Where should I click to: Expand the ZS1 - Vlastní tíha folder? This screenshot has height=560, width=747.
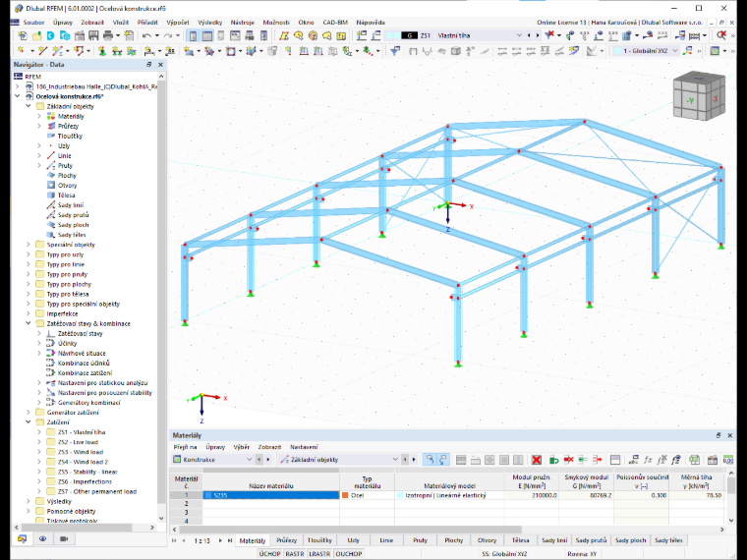[x=39, y=432]
